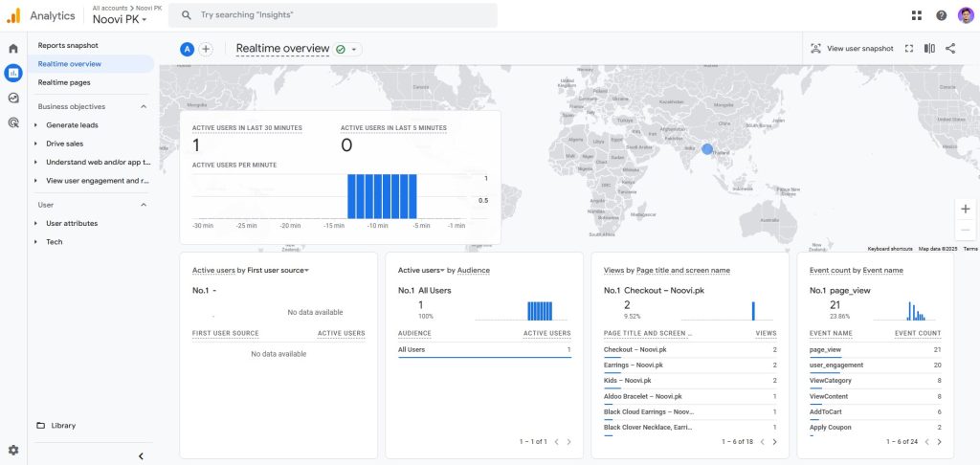This screenshot has height=465, width=980.
Task: Select Realtime pages in the sidebar
Action: [64, 82]
